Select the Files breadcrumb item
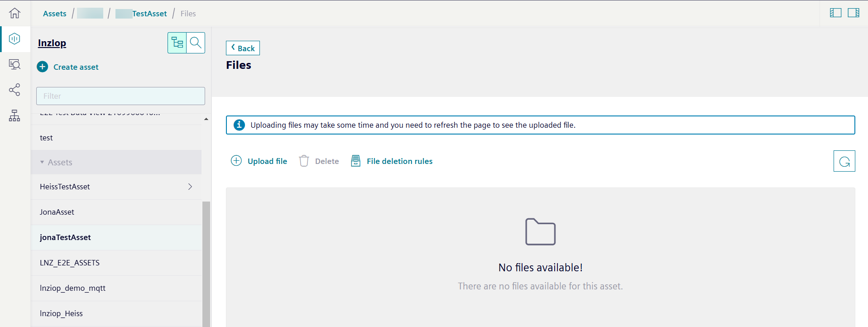 click(x=188, y=14)
